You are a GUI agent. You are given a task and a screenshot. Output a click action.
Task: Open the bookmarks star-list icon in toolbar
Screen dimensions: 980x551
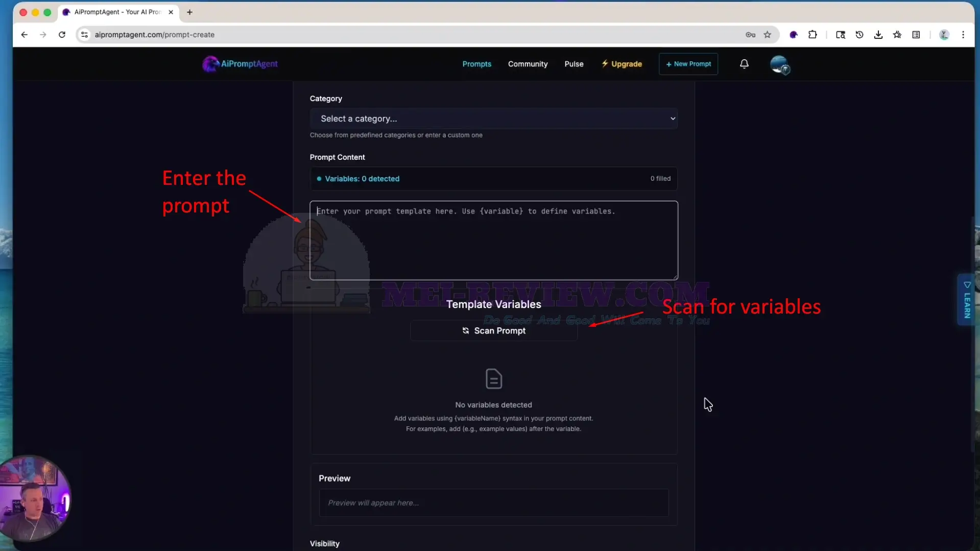[x=897, y=35]
